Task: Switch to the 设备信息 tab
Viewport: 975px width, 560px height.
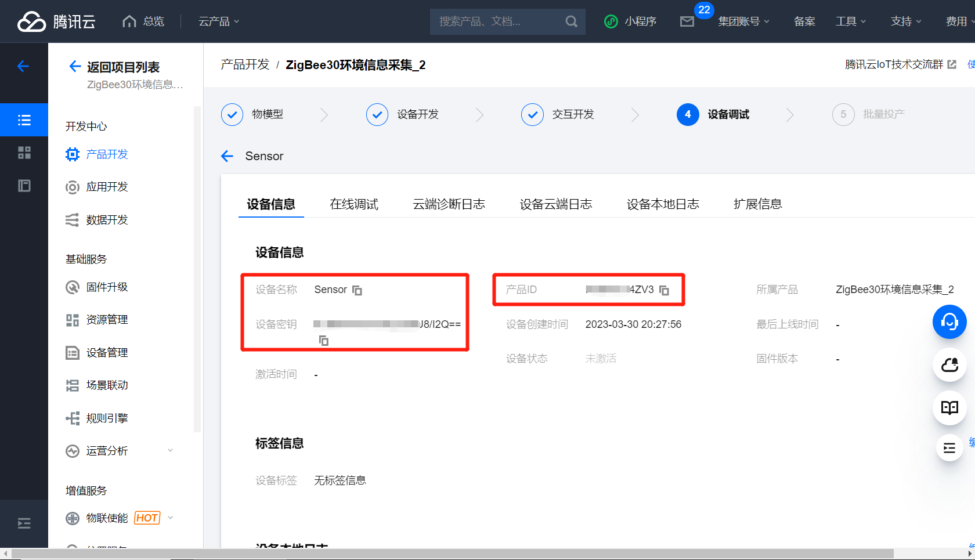Action: click(x=271, y=204)
